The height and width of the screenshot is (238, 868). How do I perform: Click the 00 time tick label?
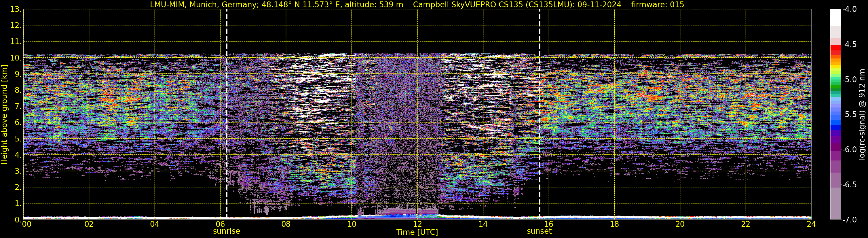26,224
